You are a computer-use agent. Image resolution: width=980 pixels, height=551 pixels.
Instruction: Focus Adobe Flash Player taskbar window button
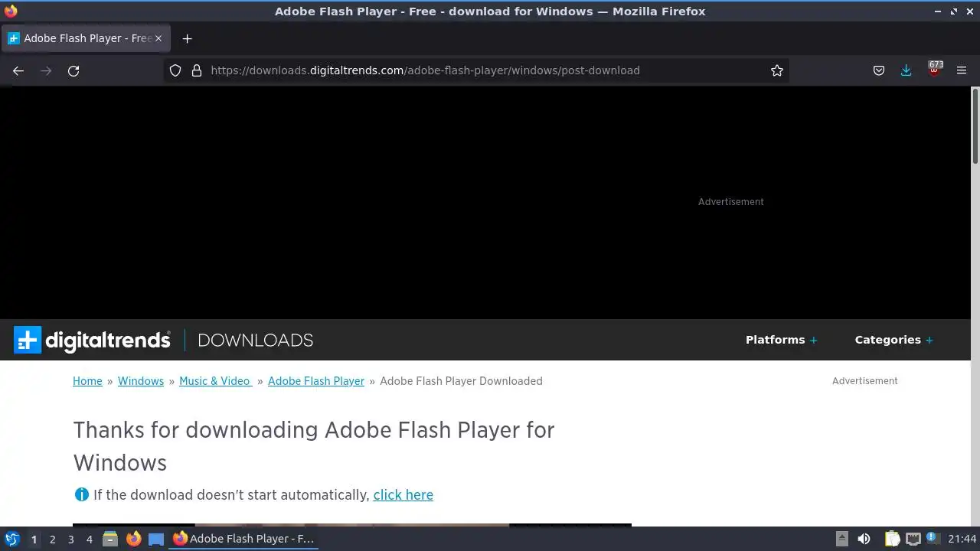[x=244, y=539]
